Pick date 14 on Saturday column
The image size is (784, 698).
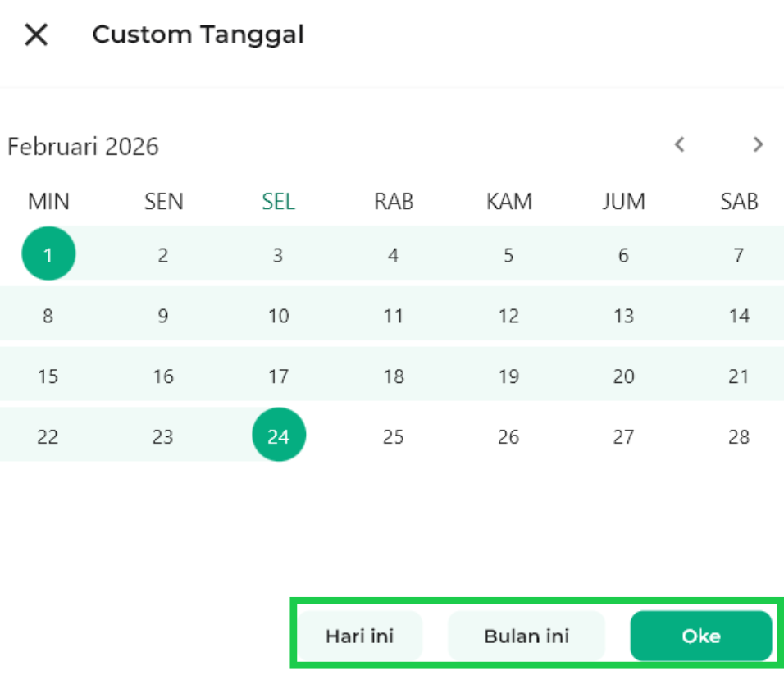pos(739,316)
